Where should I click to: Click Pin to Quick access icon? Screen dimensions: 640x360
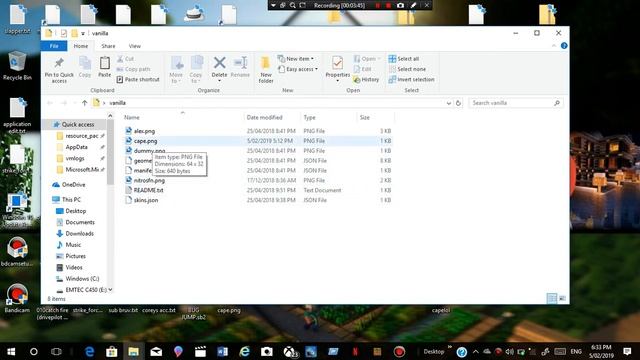(59, 69)
